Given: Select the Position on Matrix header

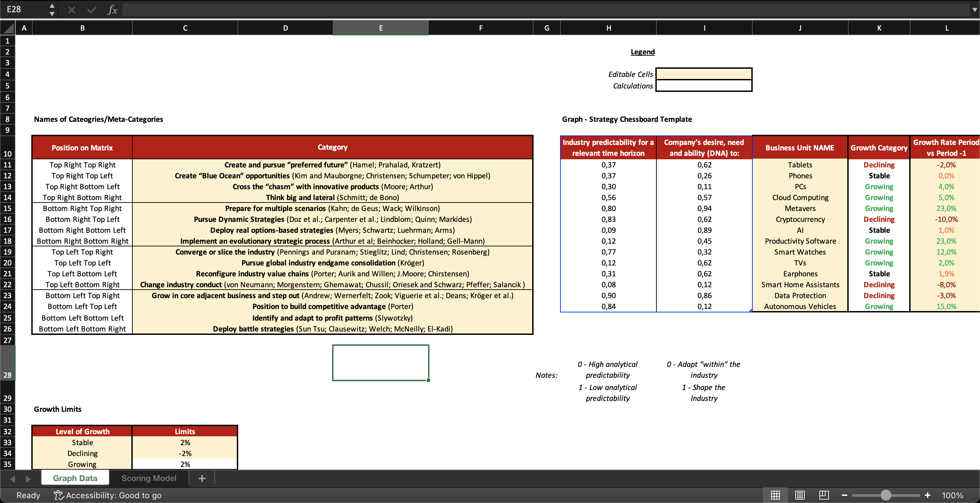Looking at the screenshot, I should (82, 148).
